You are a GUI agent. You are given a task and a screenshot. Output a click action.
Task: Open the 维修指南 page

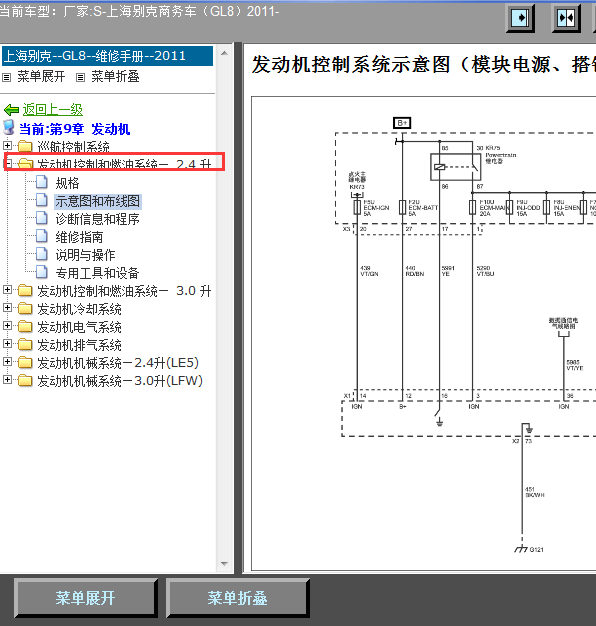pyautogui.click(x=79, y=237)
